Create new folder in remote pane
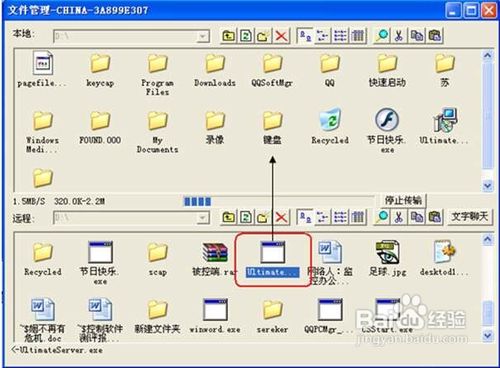500x368 pixels. (263, 217)
